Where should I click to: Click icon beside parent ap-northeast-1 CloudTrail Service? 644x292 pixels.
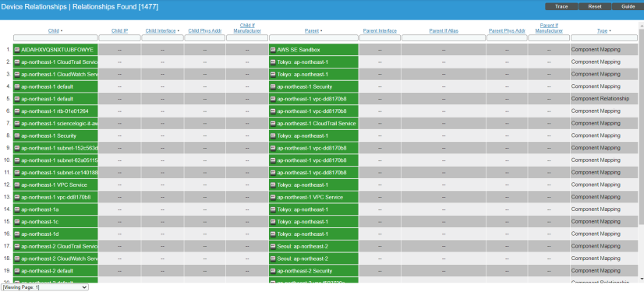pos(273,124)
